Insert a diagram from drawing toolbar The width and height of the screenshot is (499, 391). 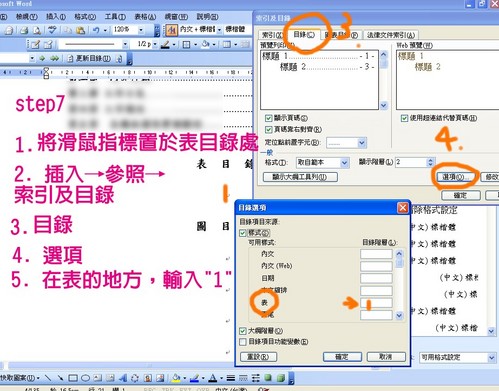coord(135,378)
